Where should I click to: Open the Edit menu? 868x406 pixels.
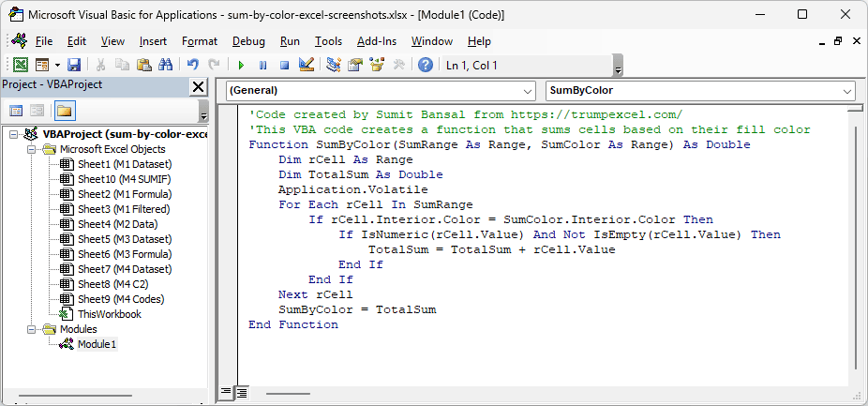77,41
